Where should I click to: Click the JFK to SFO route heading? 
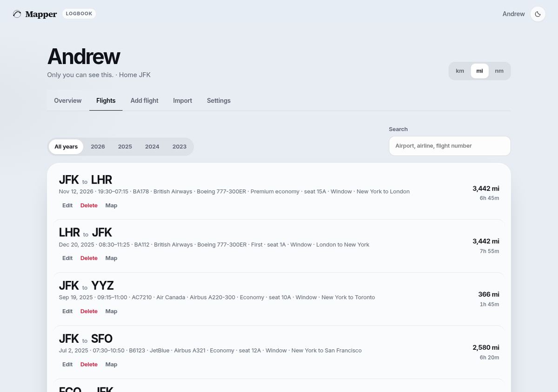pyautogui.click(x=86, y=339)
